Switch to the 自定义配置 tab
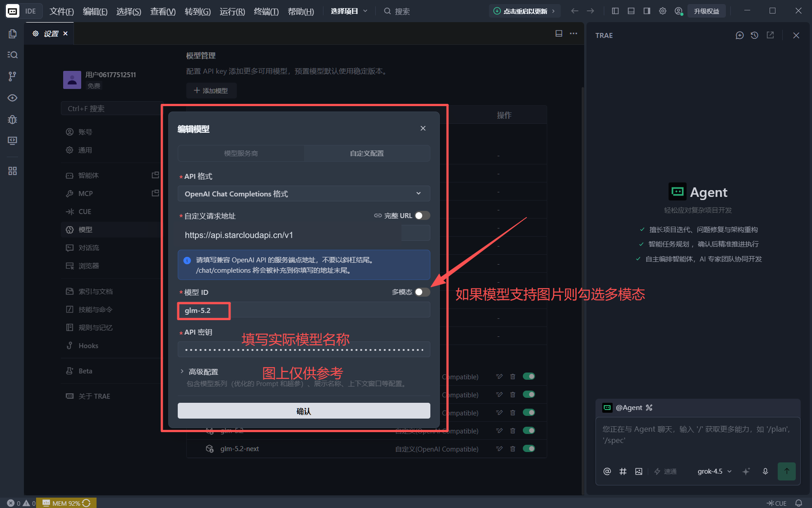 point(367,154)
